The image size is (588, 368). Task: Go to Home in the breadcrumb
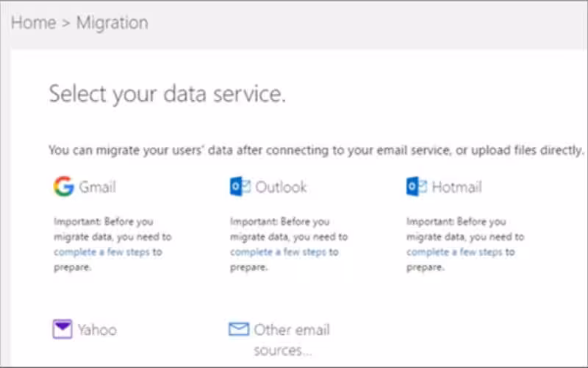pos(33,23)
